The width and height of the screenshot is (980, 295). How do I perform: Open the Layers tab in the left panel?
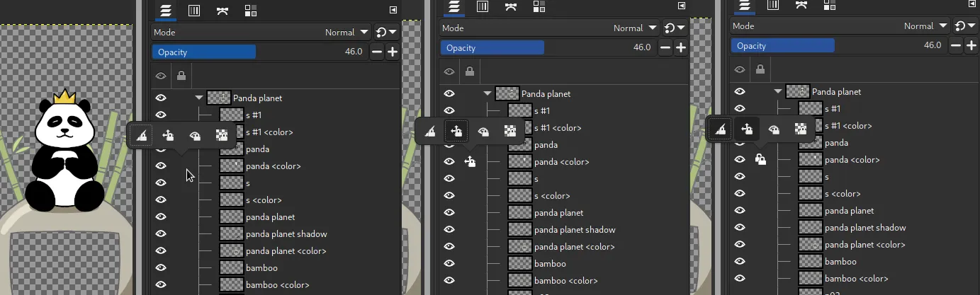coord(165,10)
